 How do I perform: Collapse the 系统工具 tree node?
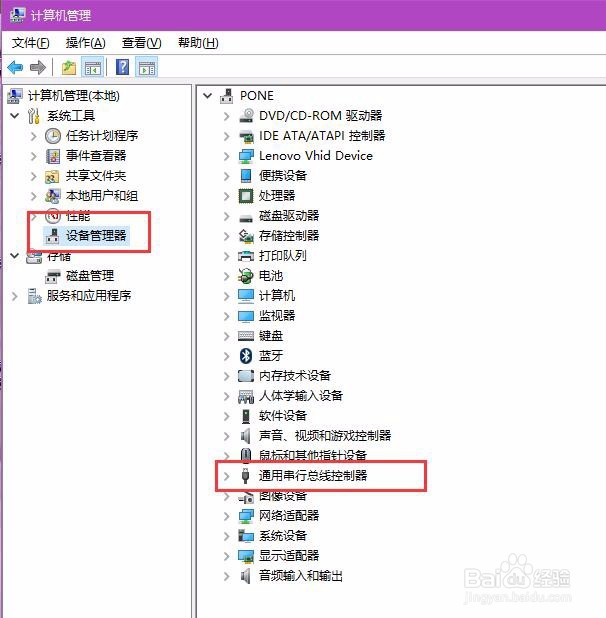[15, 116]
